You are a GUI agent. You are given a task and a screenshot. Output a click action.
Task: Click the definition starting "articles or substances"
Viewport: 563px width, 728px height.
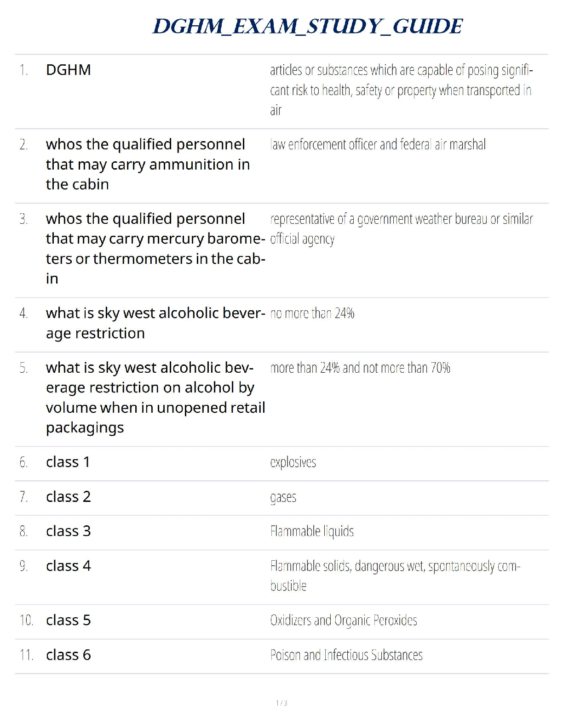point(401,90)
